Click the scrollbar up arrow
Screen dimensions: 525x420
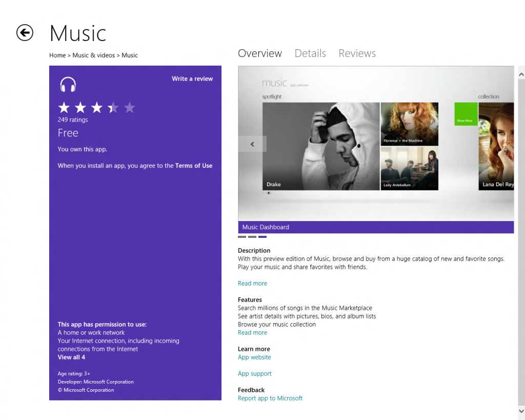tap(521, 75)
